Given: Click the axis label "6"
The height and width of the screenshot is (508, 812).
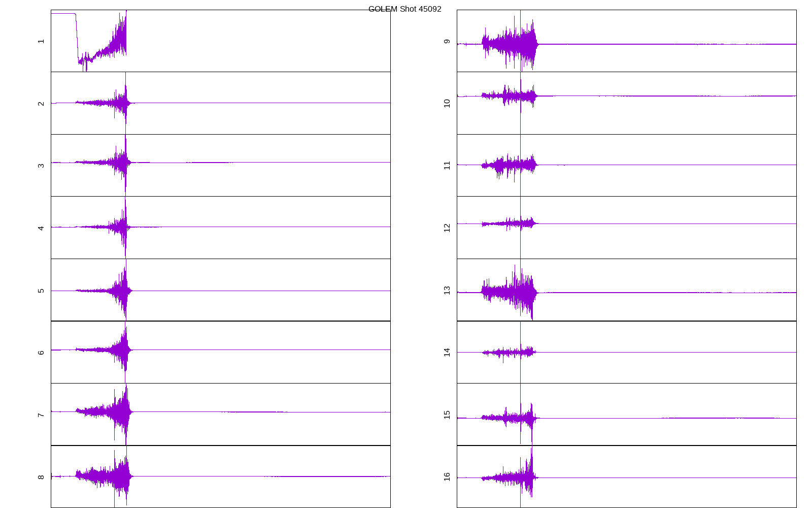Looking at the screenshot, I should tap(41, 353).
